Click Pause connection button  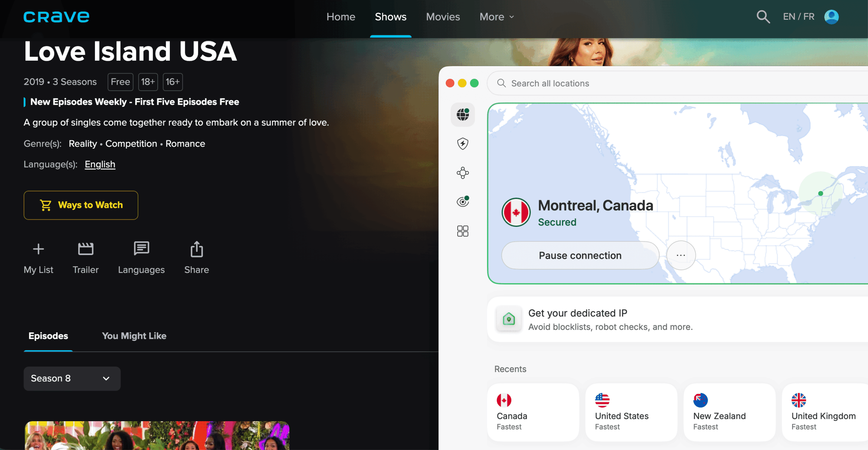[x=580, y=255]
